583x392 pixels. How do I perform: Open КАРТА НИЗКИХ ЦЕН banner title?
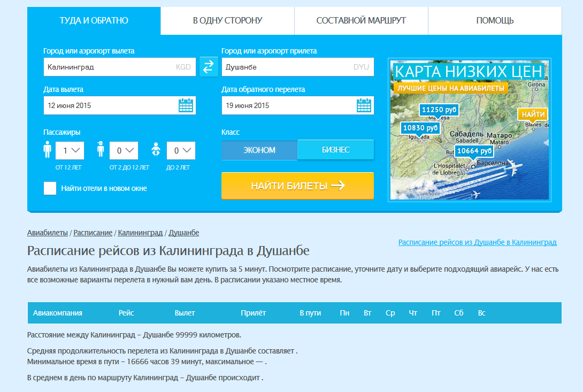coord(468,71)
